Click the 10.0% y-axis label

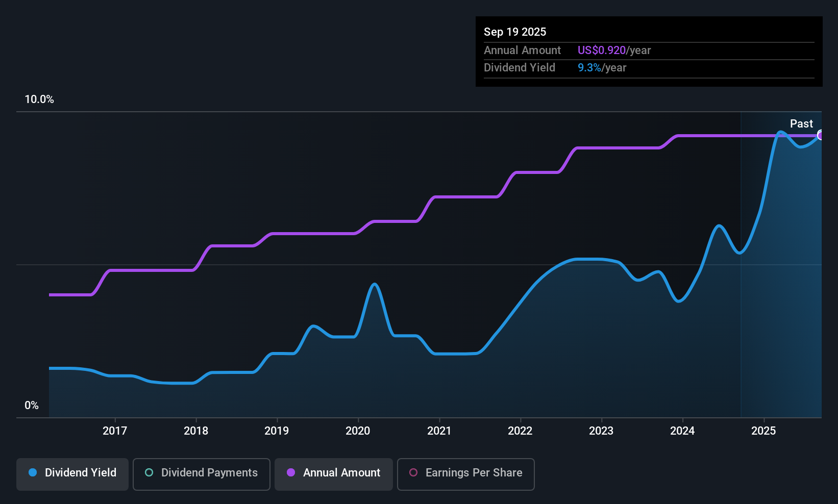(x=39, y=99)
